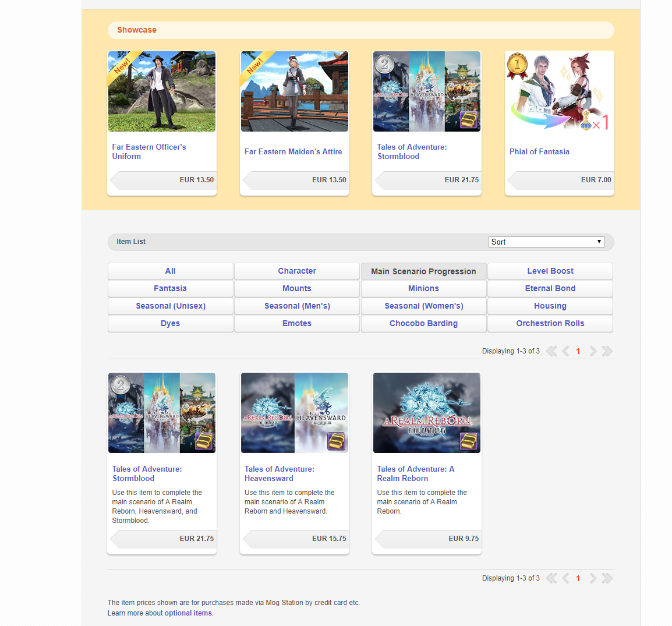Show Seasonal (Unisex) items

point(170,306)
